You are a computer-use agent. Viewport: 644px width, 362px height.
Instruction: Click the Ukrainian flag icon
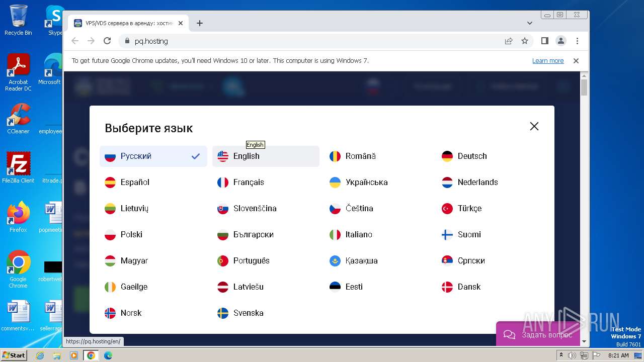coord(335,183)
